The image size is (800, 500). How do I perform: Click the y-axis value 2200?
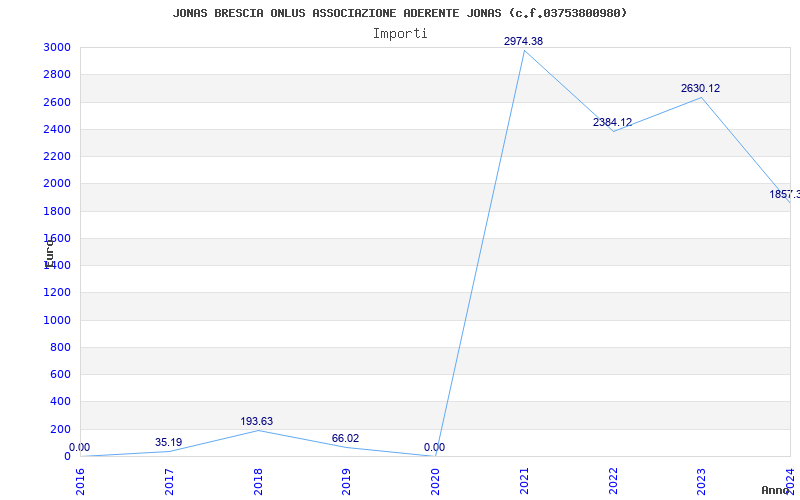[58, 156]
